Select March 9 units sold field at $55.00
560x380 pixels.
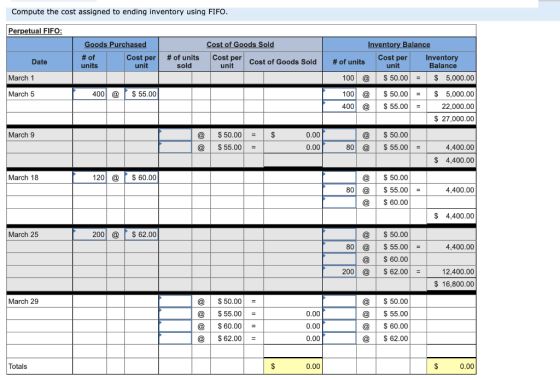pyautogui.click(x=175, y=147)
